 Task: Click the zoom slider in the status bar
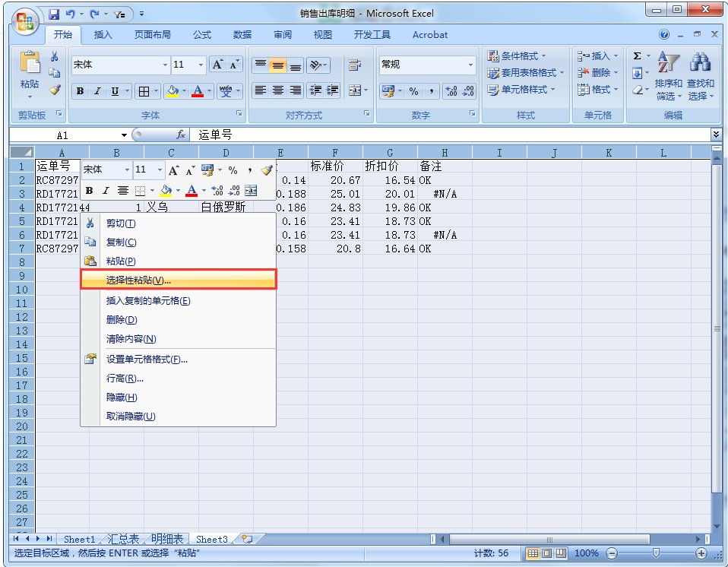point(655,553)
